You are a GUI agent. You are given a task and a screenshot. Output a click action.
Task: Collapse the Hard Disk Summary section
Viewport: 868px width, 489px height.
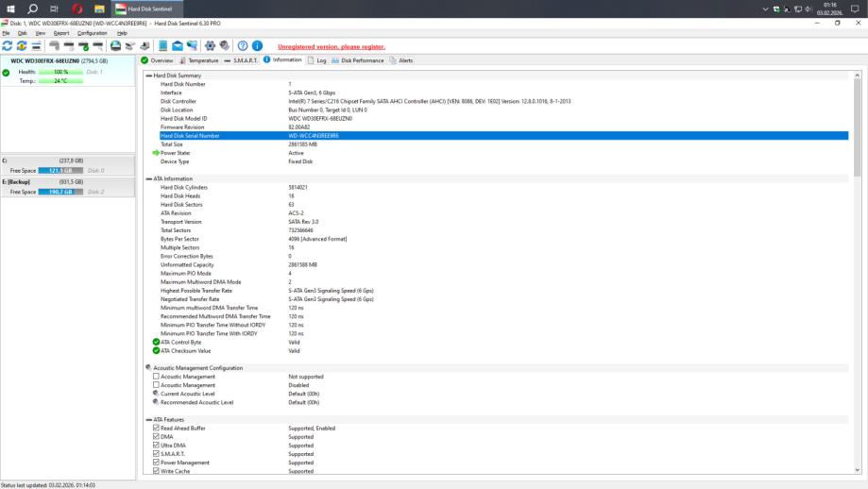coord(148,76)
